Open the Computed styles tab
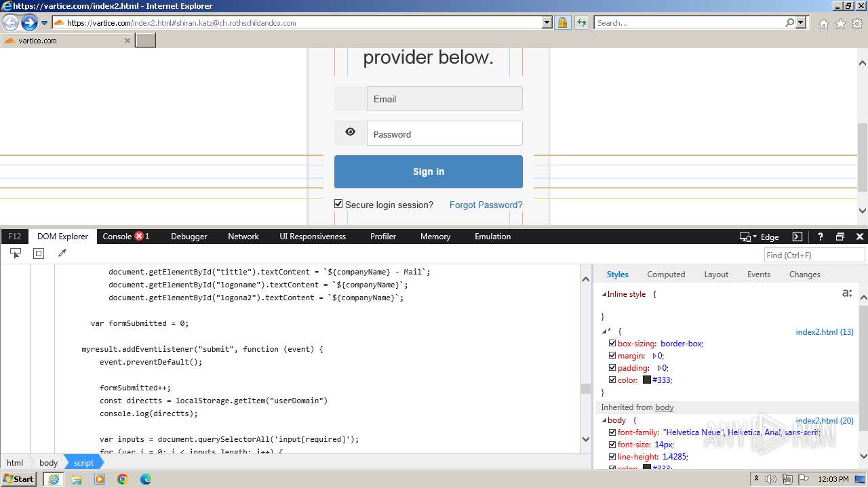 pyautogui.click(x=666, y=274)
